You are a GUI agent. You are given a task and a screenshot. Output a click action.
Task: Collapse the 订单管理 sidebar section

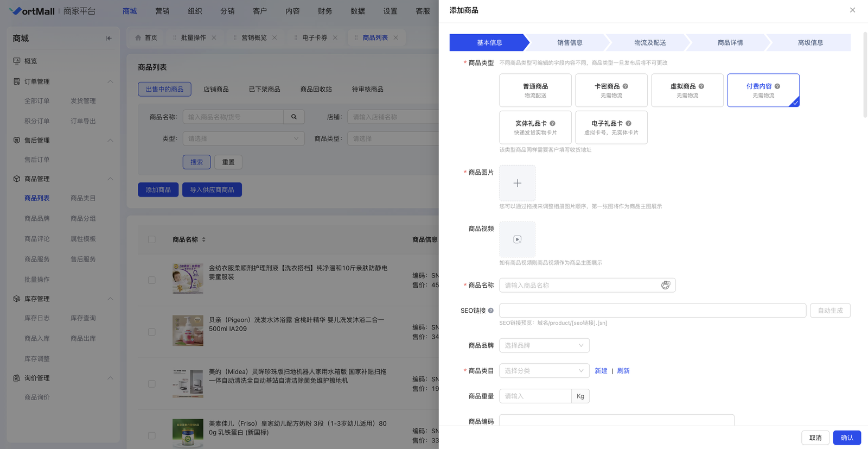(x=110, y=81)
